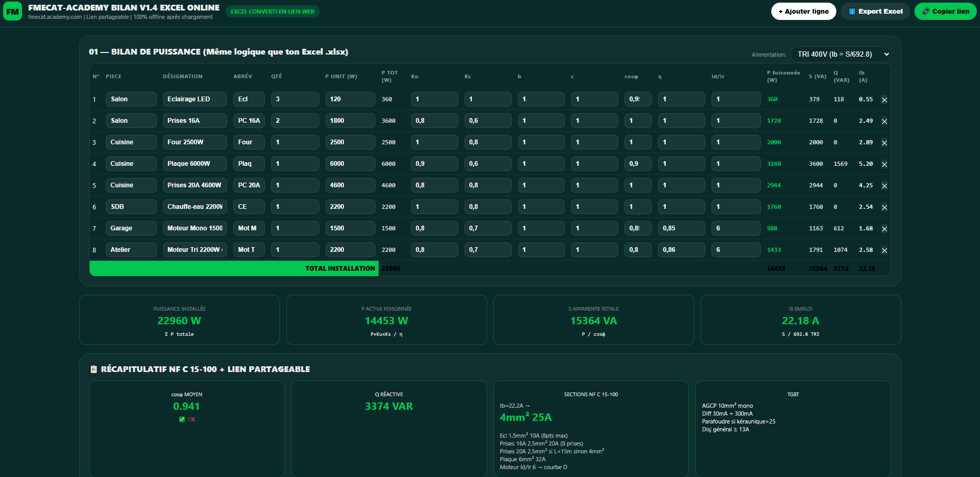The height and width of the screenshot is (477, 980).
Task: Edit the Prises 16A designation field
Action: (x=195, y=121)
